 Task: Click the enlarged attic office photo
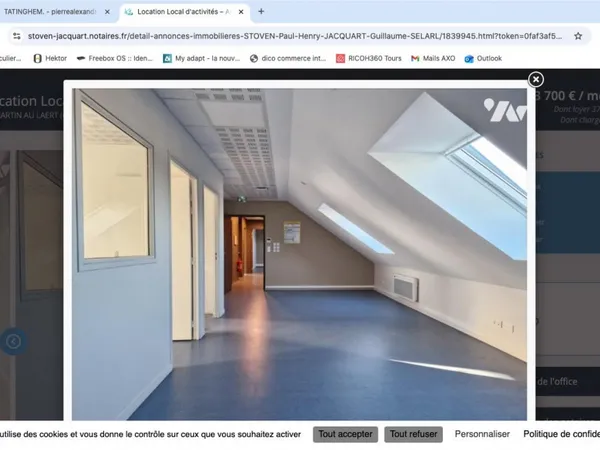click(x=299, y=254)
